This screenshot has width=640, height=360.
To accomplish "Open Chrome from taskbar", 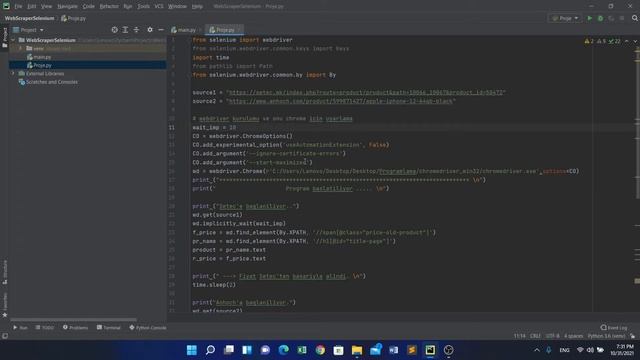I will pyautogui.click(x=320, y=350).
